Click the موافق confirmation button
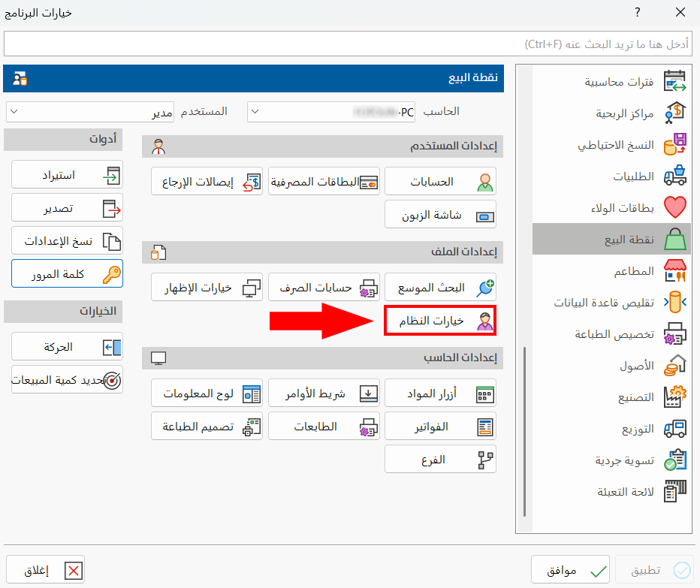The height and width of the screenshot is (588, 700). pos(570,569)
